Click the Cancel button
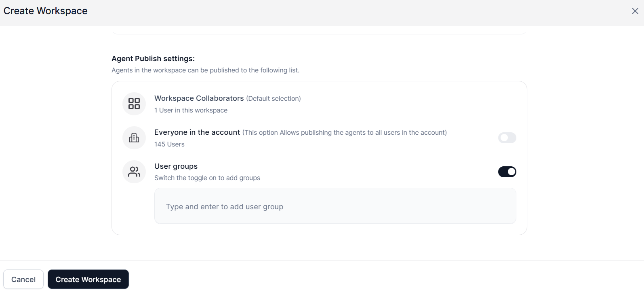Viewport: 644px width, 295px height. (23, 279)
